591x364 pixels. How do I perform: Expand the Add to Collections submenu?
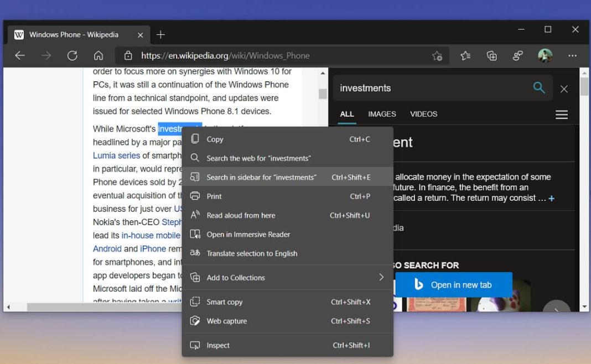(x=381, y=277)
